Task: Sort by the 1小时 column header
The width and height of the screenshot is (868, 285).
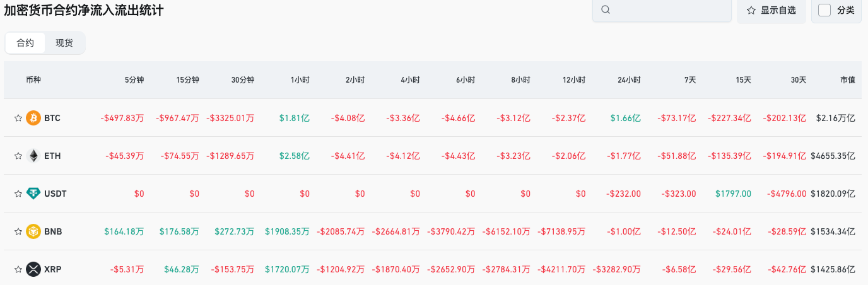Action: click(300, 80)
